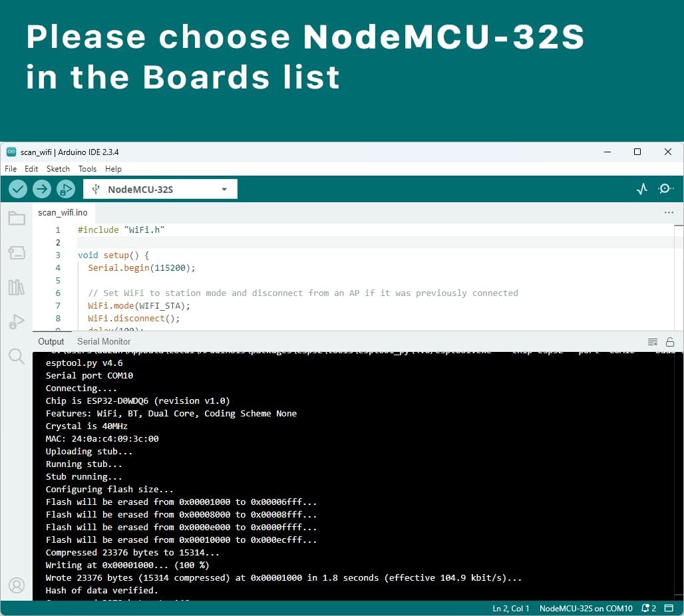The image size is (684, 616).
Task: Start Debugging with the debug toolbar button
Action: (66, 190)
